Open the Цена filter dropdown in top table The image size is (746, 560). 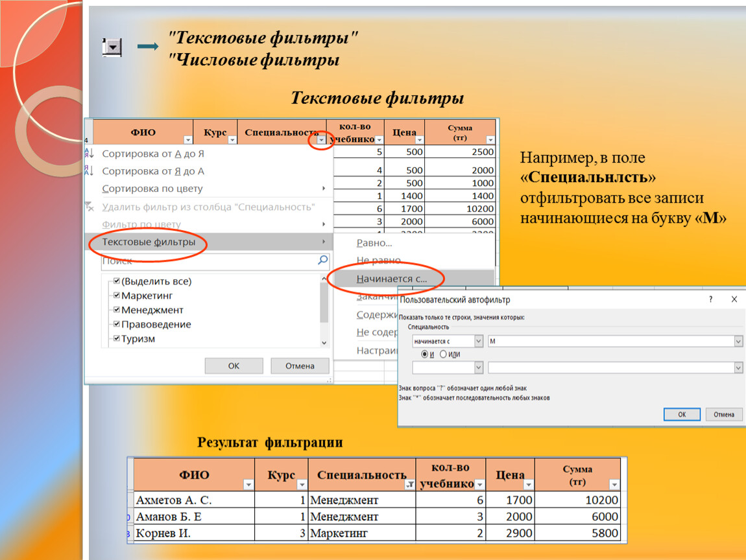pos(419,140)
